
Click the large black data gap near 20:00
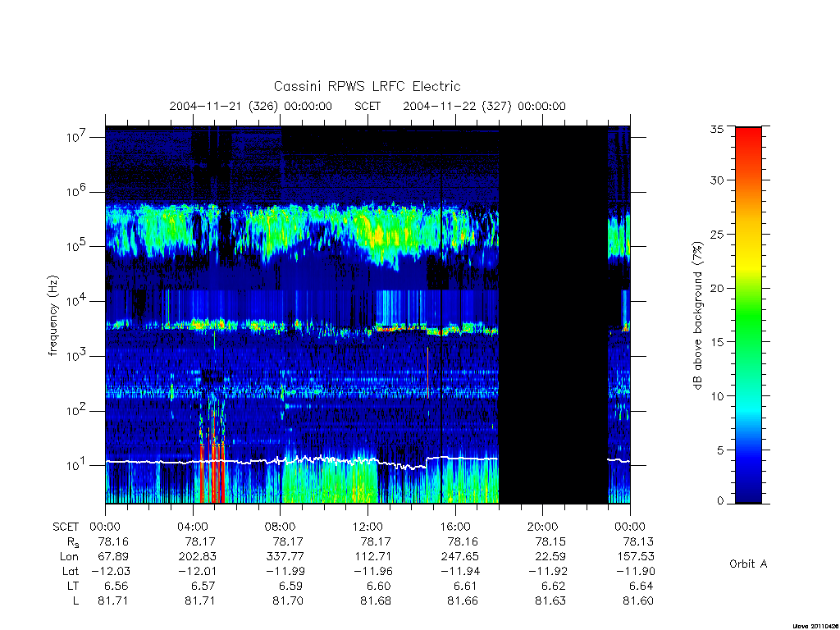tap(554, 315)
